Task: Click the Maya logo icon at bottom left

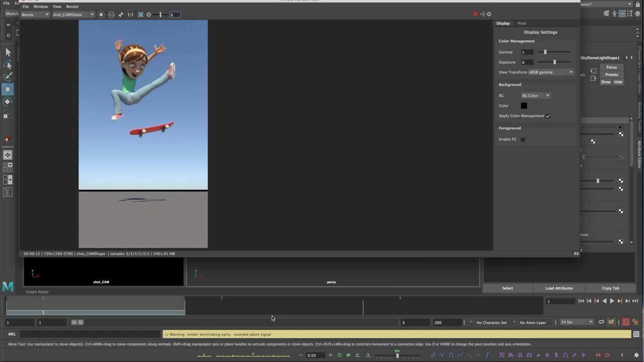Action: (x=8, y=287)
